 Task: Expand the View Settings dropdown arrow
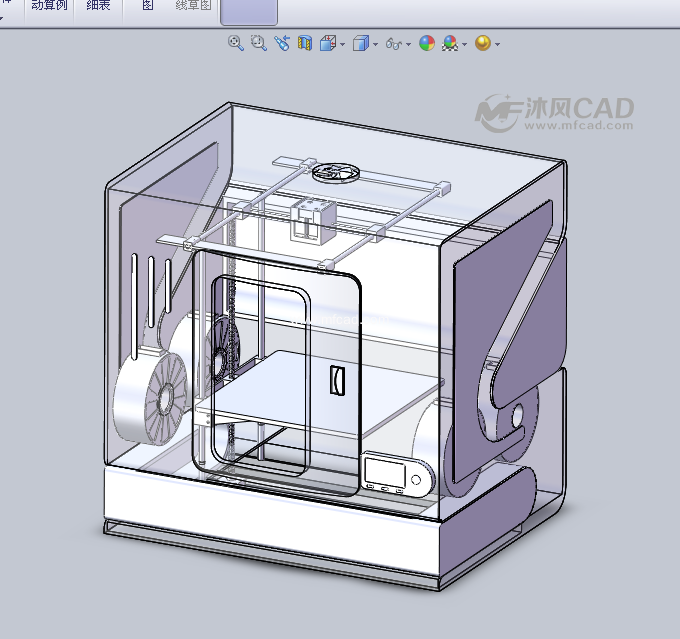point(497,44)
